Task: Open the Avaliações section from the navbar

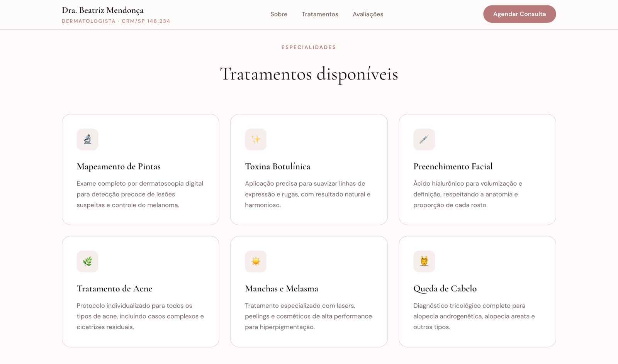Action: coord(368,14)
